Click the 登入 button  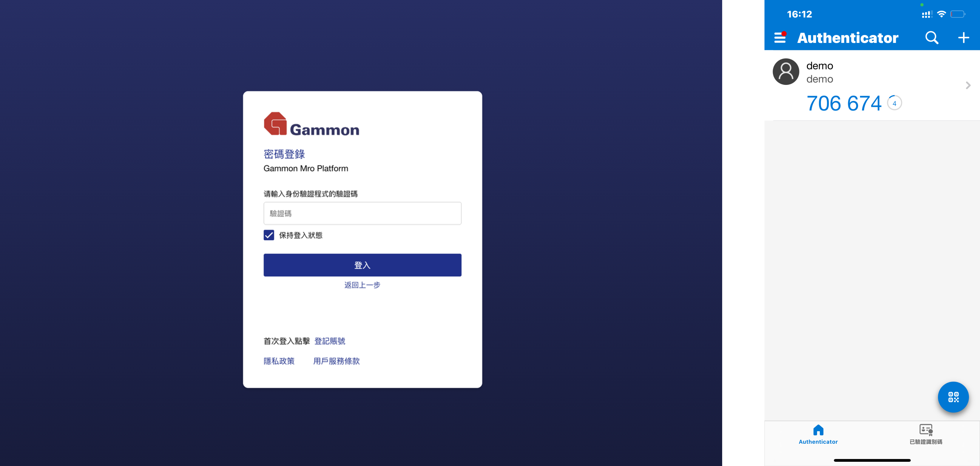click(x=362, y=265)
